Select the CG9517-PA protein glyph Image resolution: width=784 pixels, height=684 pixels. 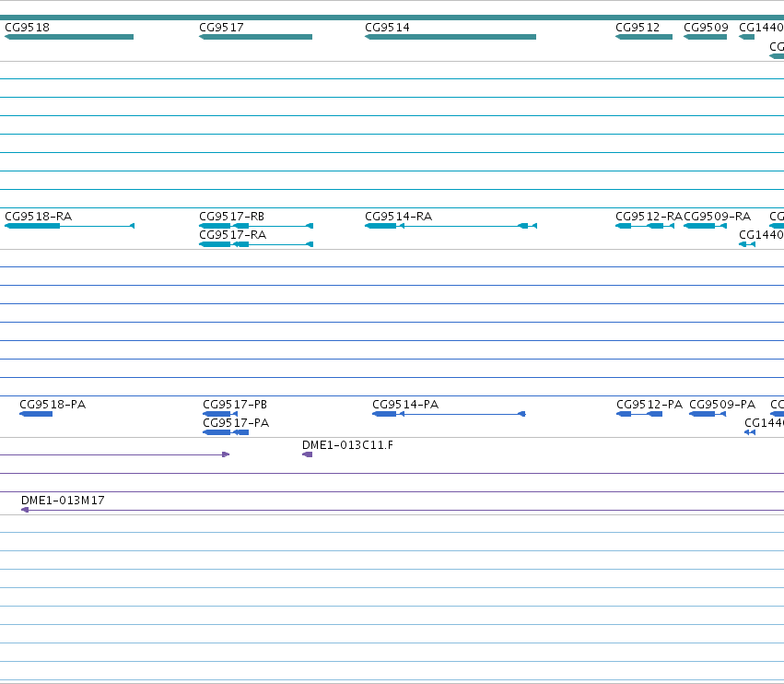226,432
